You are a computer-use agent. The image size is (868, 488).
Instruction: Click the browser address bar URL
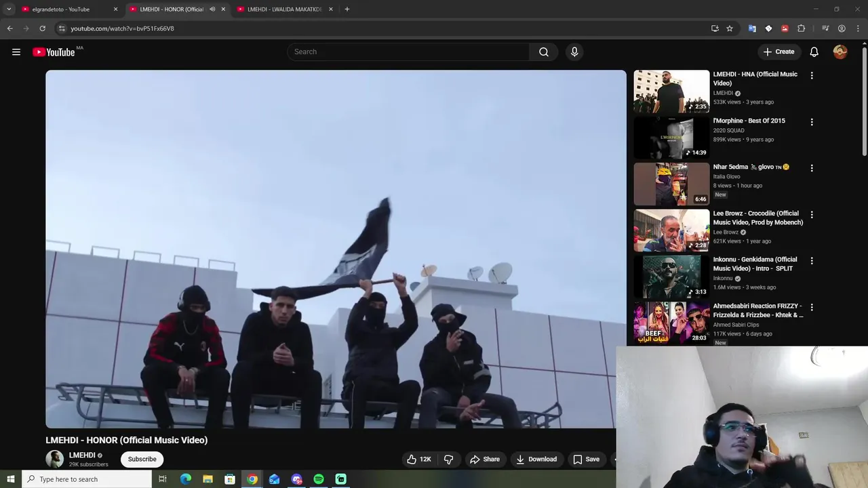(122, 28)
